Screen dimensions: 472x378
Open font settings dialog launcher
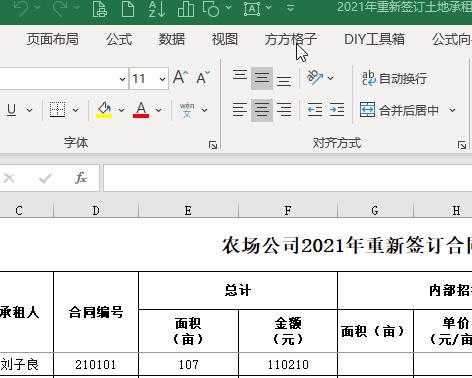tap(213, 145)
